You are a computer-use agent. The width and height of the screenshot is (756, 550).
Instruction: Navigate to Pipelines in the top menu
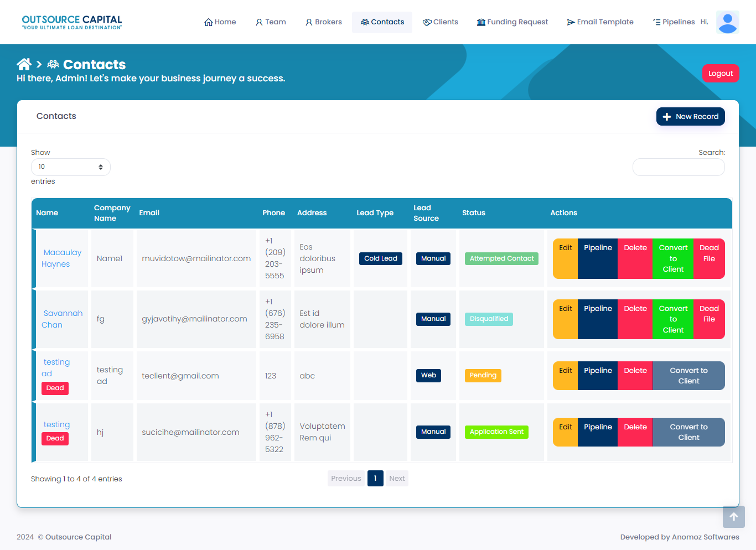[x=674, y=22]
